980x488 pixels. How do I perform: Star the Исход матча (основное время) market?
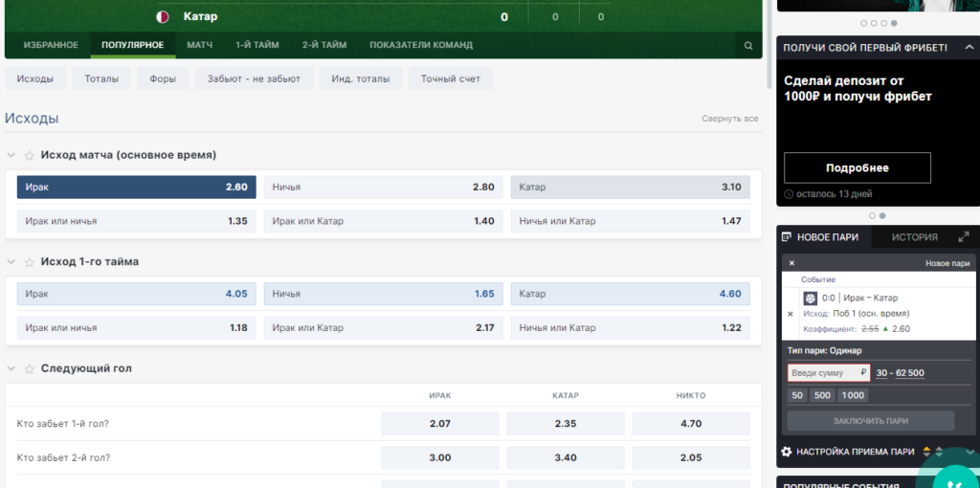tap(29, 156)
